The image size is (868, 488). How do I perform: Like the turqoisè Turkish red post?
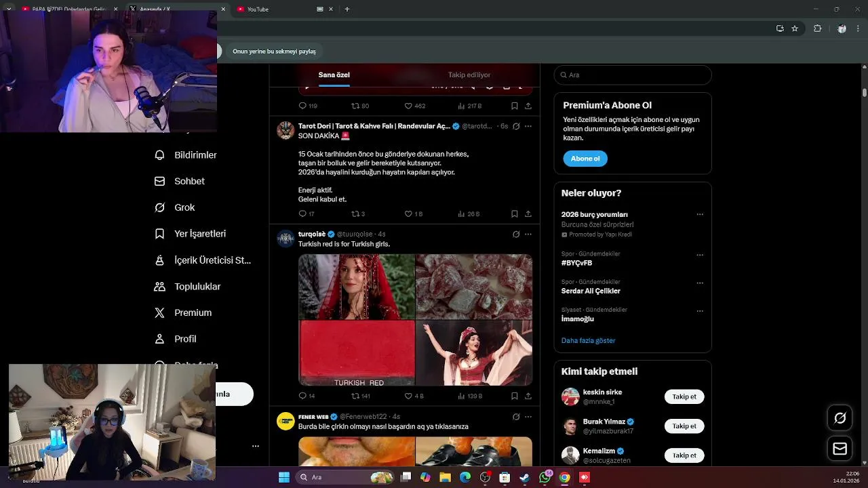408,396
